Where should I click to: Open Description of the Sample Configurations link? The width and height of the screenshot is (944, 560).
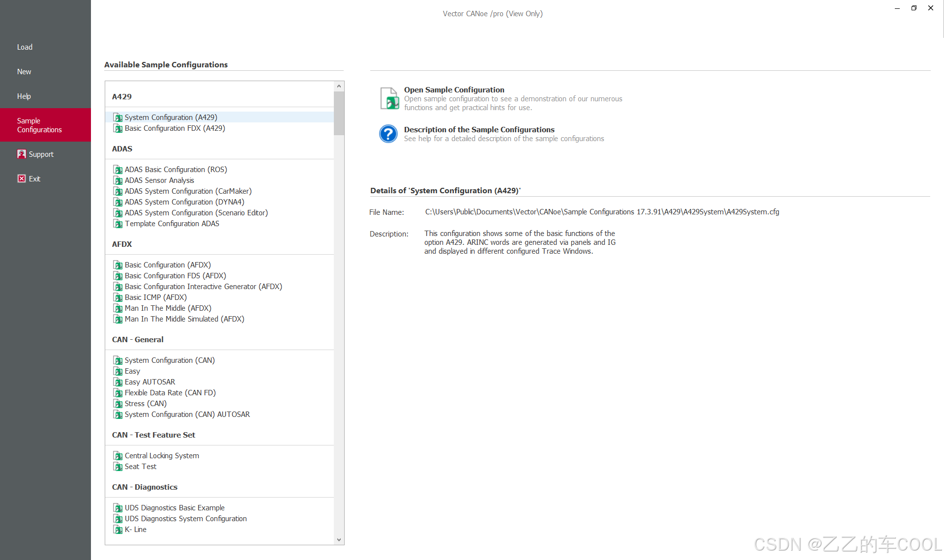[x=479, y=130]
